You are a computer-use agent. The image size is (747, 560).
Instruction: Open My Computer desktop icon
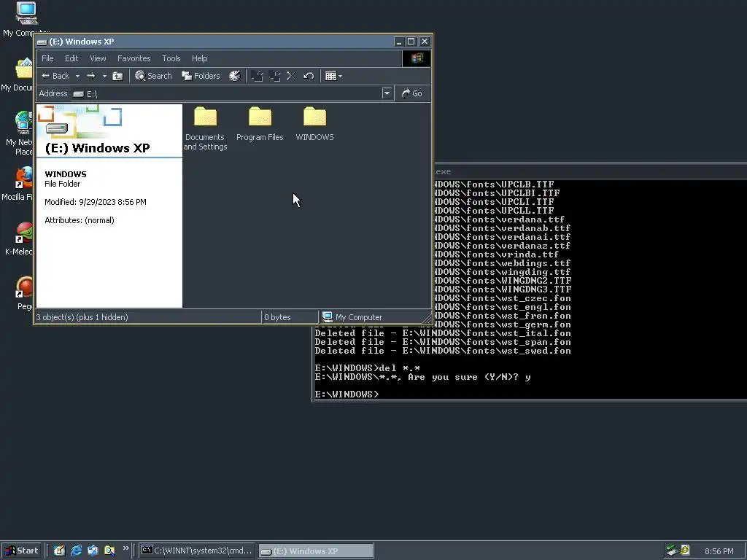click(x=26, y=20)
